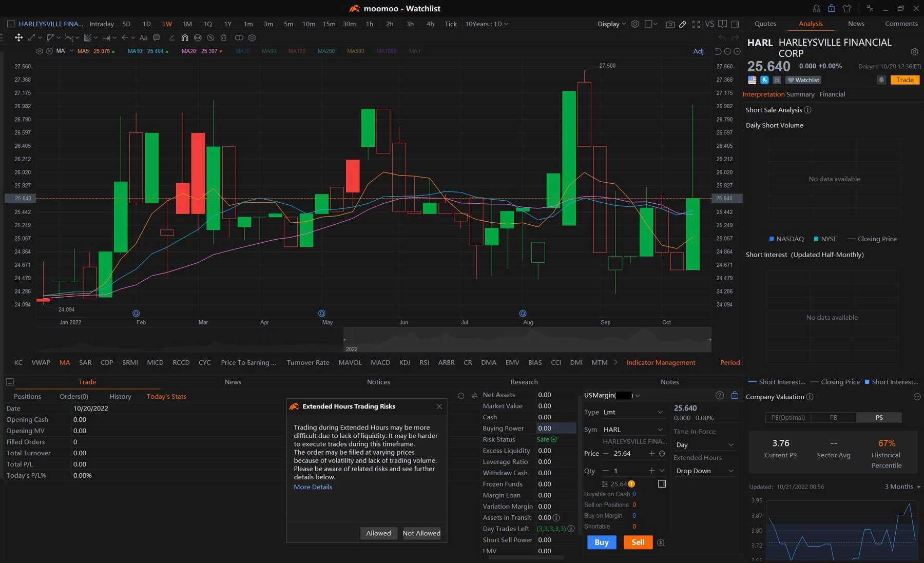The height and width of the screenshot is (563, 924).
Task: Open the VS compare feature
Action: pos(709,24)
